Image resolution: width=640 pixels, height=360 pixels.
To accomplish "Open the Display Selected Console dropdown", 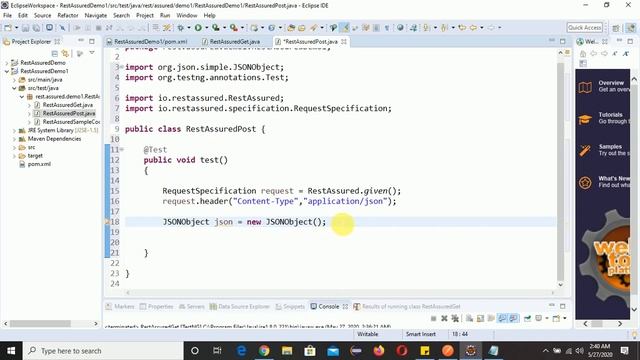I will coord(547,318).
